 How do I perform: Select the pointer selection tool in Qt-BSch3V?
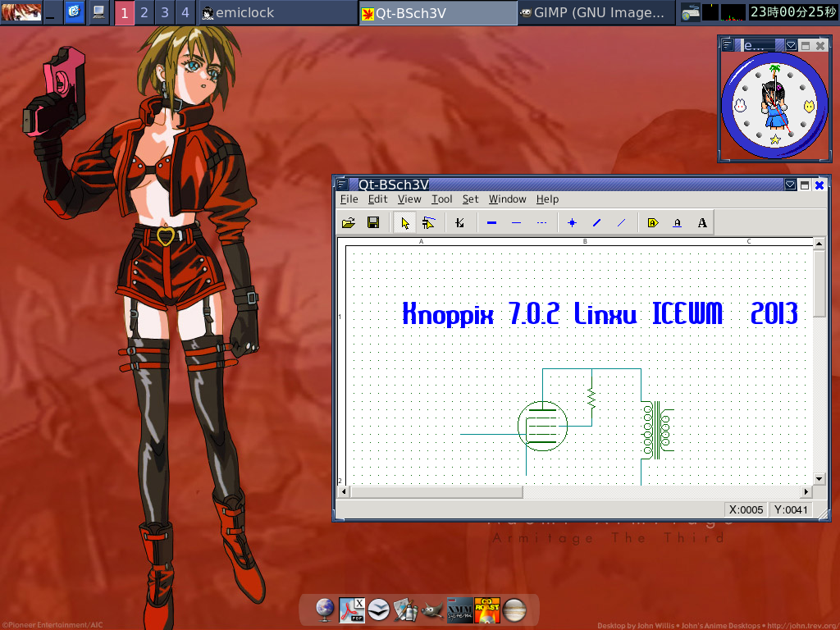point(404,221)
